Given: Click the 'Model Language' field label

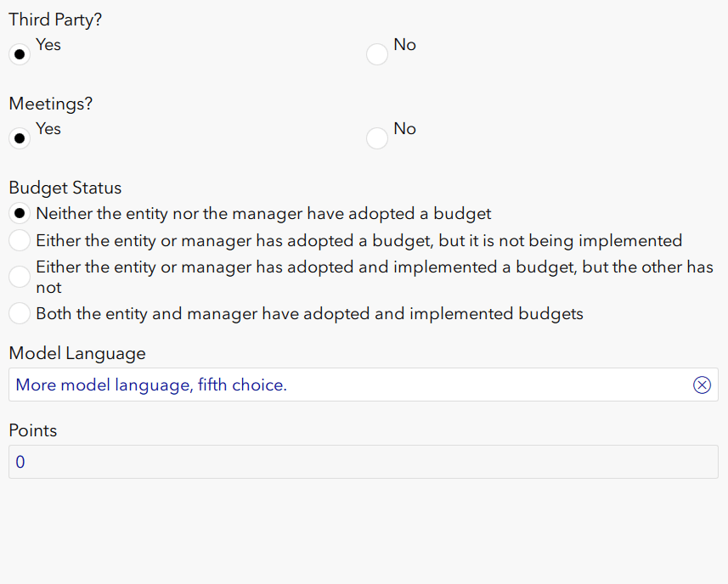Looking at the screenshot, I should (x=77, y=353).
